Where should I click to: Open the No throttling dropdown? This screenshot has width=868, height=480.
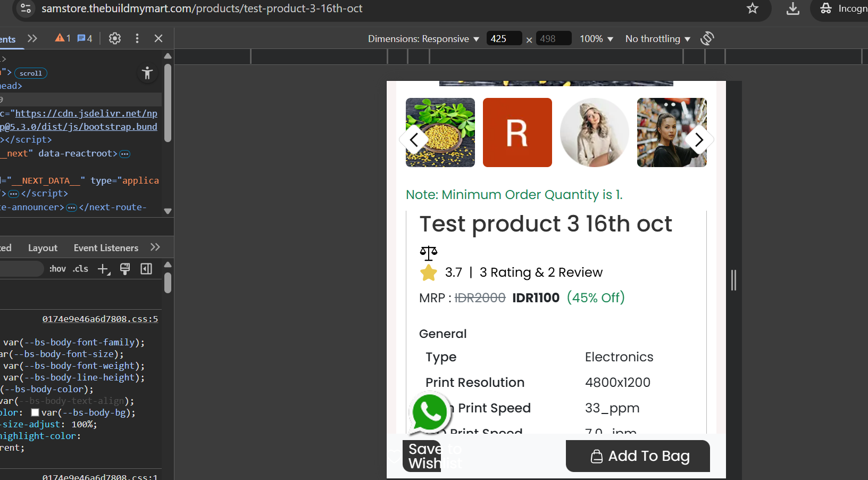658,39
